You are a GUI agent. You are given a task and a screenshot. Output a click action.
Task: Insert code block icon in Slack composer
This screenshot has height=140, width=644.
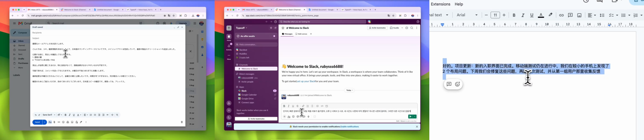327,106
